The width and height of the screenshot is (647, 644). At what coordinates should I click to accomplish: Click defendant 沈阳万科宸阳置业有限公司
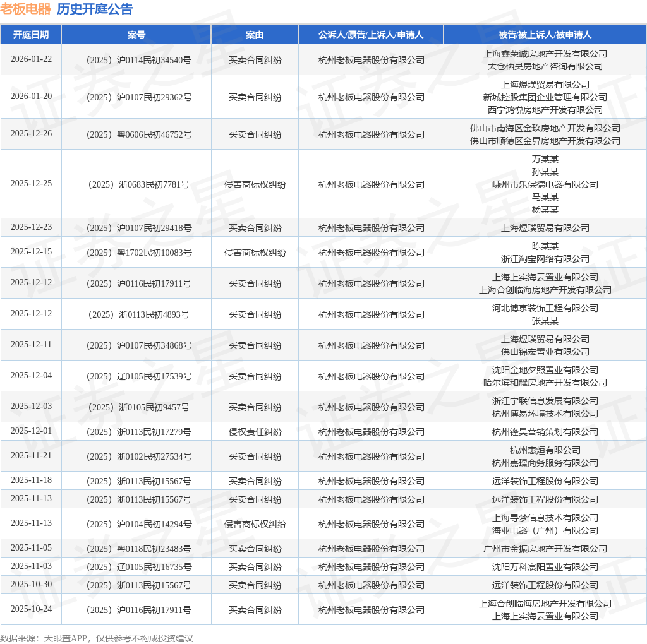pos(545,568)
